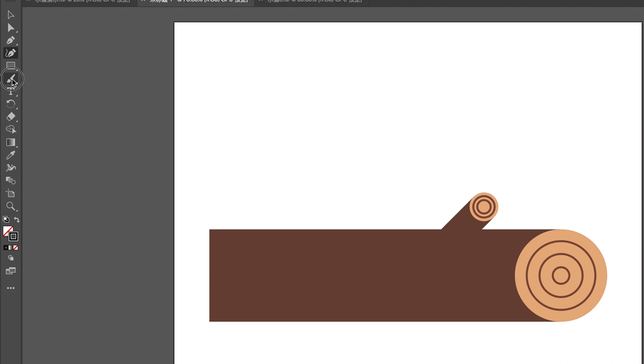Select the Gradient tool
Viewport: 644px width, 364px height.
(11, 142)
